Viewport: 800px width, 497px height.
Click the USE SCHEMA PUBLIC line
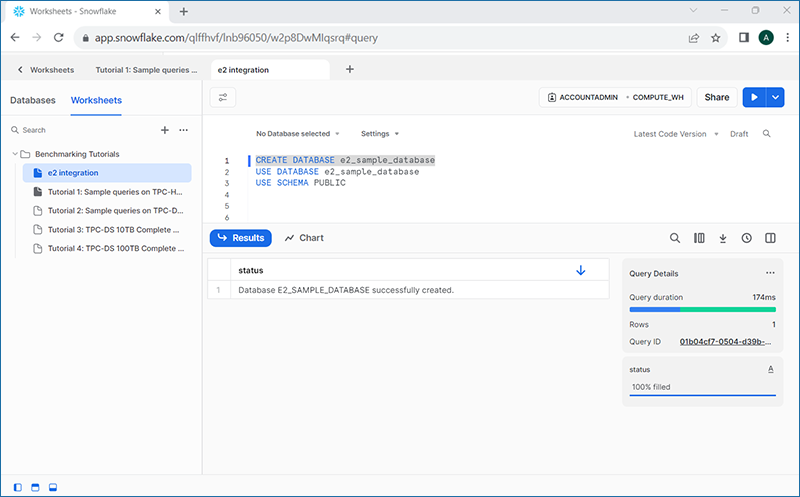tap(301, 183)
